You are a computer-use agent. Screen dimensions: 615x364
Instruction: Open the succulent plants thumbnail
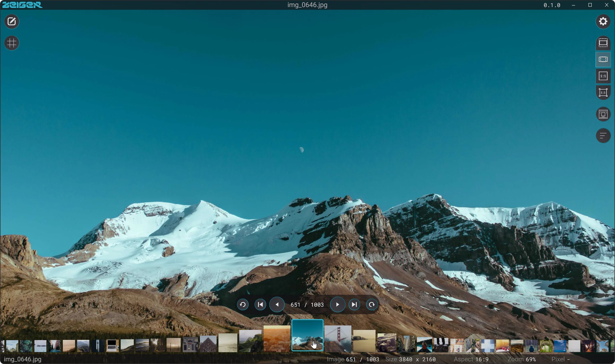26,346
